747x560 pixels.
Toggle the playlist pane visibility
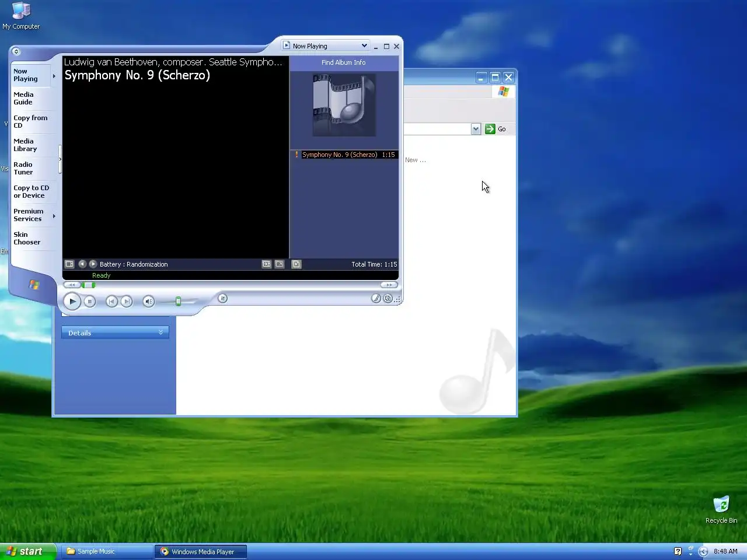click(x=296, y=264)
